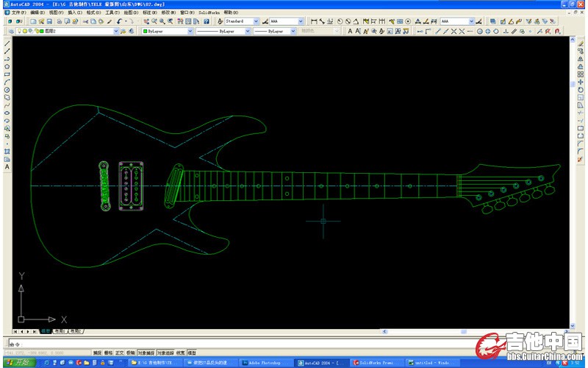Click the multiline Text tool 'A'
Screen dimensions: 588x368
7,167
